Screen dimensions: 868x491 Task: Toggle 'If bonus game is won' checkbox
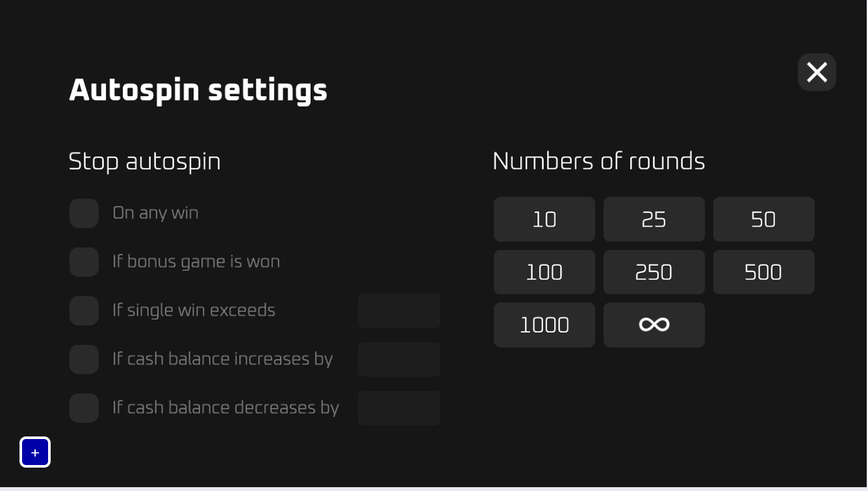coord(84,262)
